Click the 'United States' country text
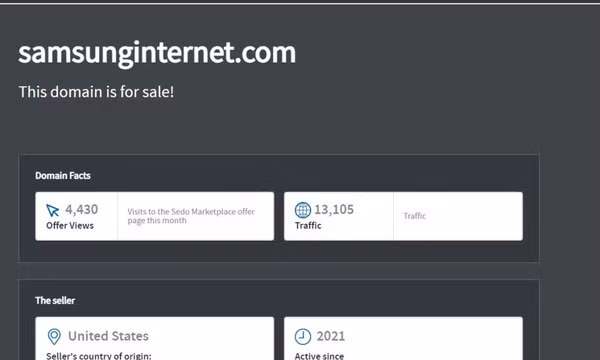Viewport: 600px width, 360px height. [108, 336]
